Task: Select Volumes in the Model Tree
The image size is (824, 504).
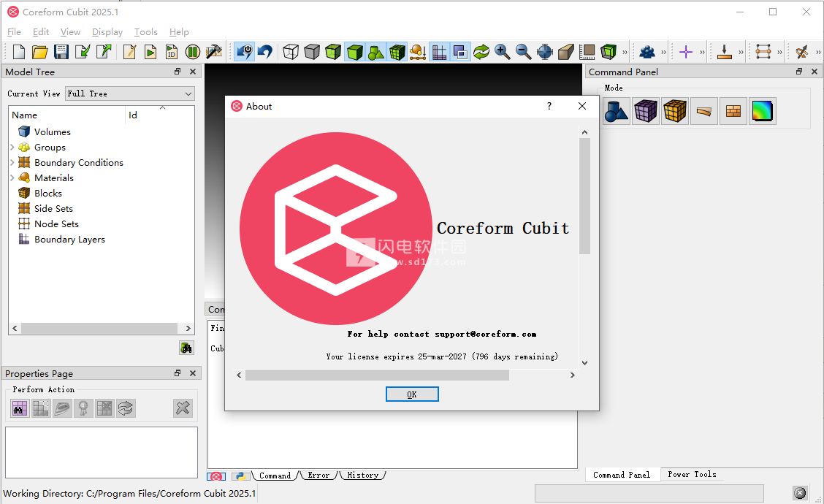Action: [x=52, y=132]
